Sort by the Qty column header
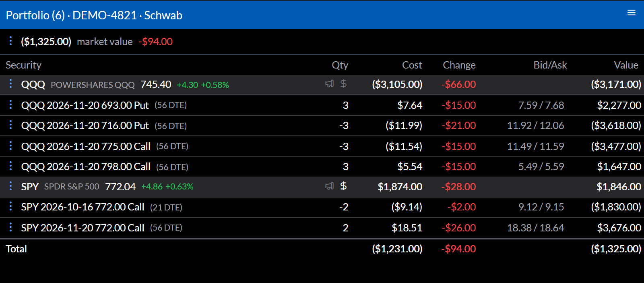The image size is (644, 283). 340,65
